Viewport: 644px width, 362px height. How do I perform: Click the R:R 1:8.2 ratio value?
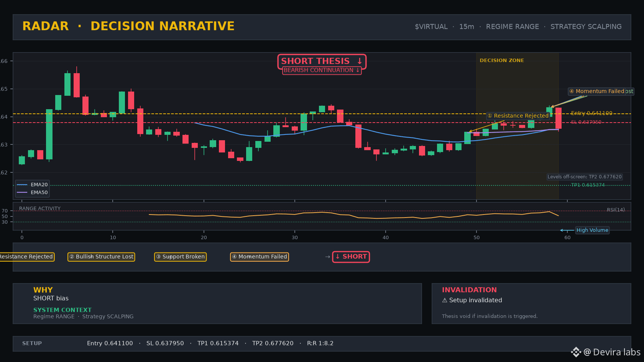pos(320,343)
